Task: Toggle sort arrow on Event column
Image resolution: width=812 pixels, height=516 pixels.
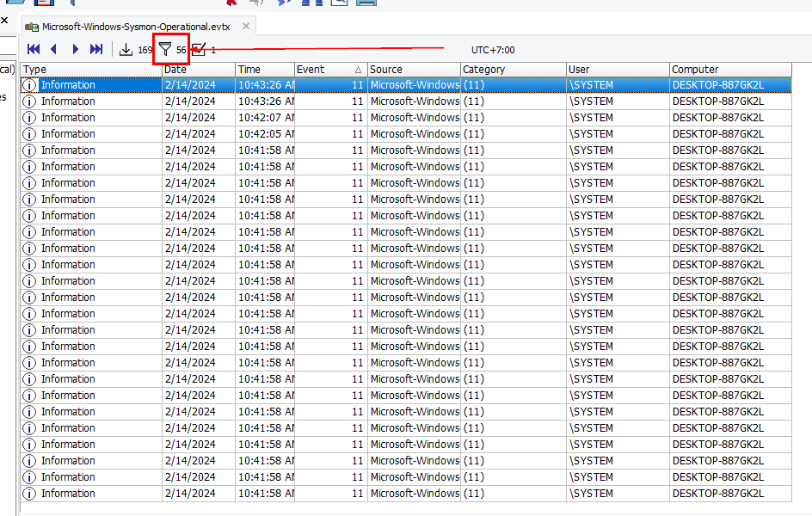Action: point(358,70)
